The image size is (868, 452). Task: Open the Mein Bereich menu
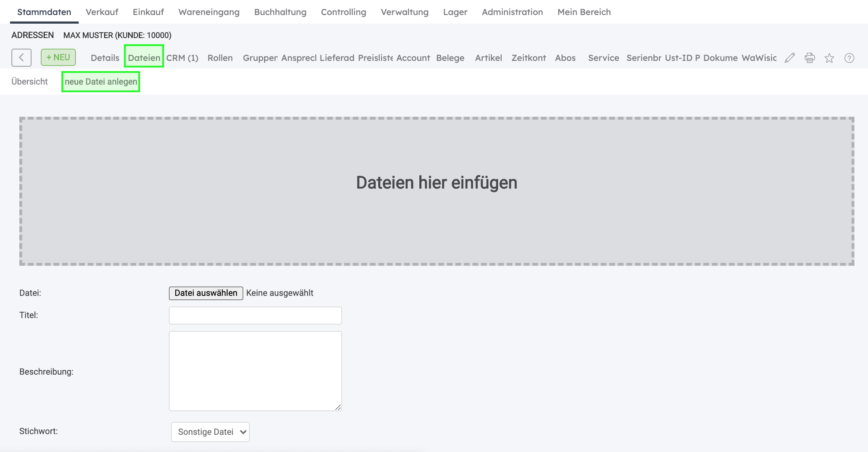pos(584,12)
